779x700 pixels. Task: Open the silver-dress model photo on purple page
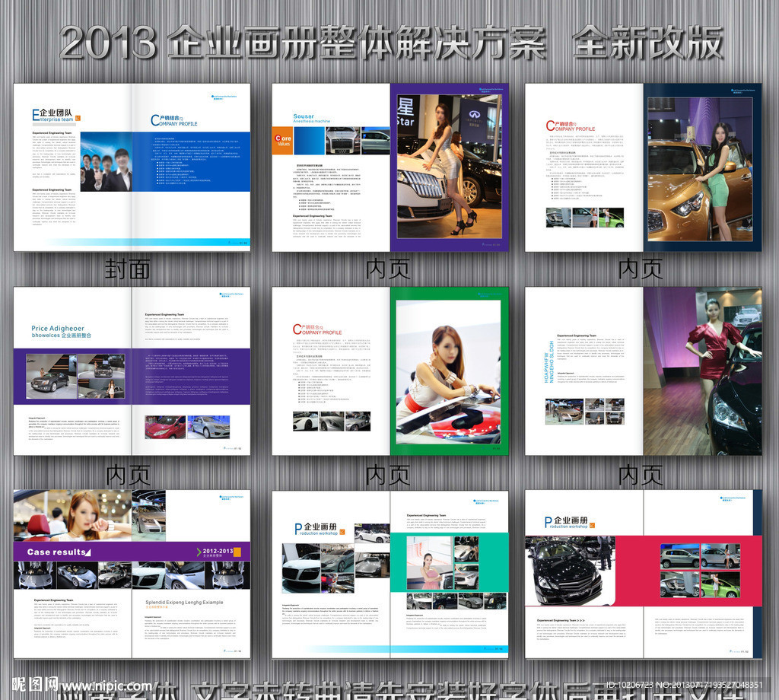[x=449, y=166]
